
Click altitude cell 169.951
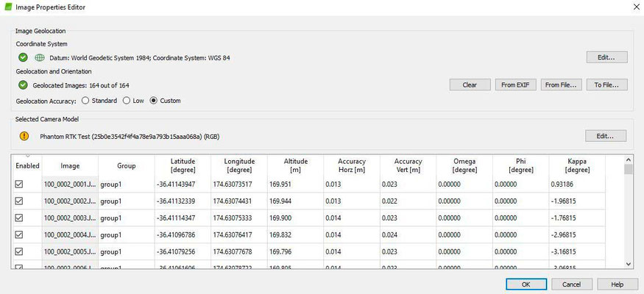point(295,184)
